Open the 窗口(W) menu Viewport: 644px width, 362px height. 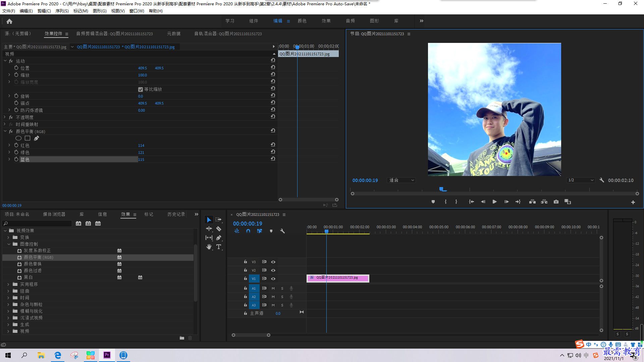coord(137,11)
